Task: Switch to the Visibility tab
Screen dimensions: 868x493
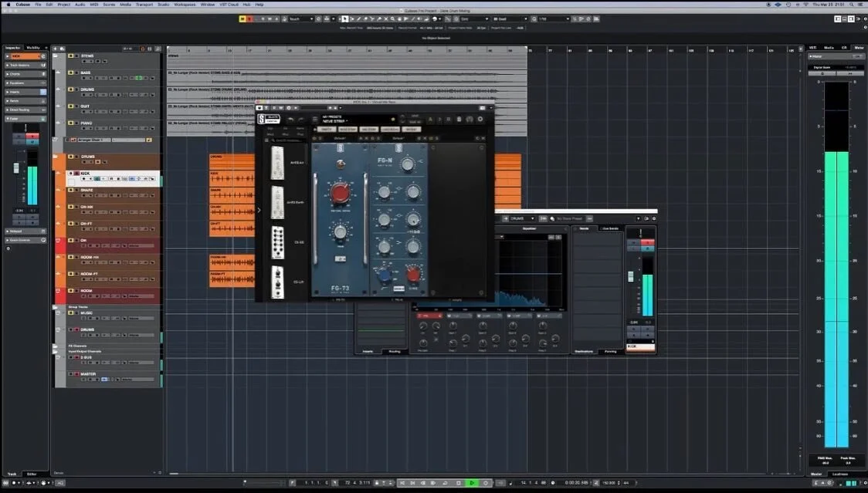Action: tap(34, 48)
